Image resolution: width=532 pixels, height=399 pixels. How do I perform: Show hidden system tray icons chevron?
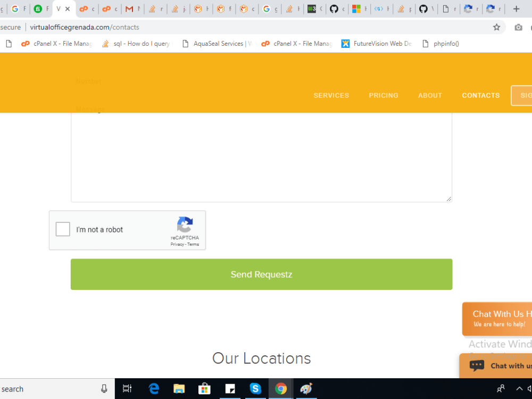pyautogui.click(x=519, y=389)
